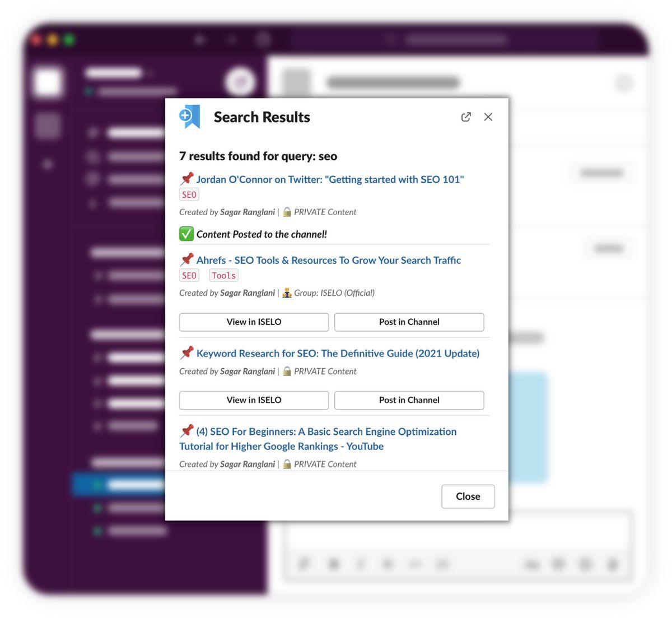Click pushpin icon beside SEO For Beginners result
Image resolution: width=672 pixels, height=618 pixels.
click(x=186, y=431)
